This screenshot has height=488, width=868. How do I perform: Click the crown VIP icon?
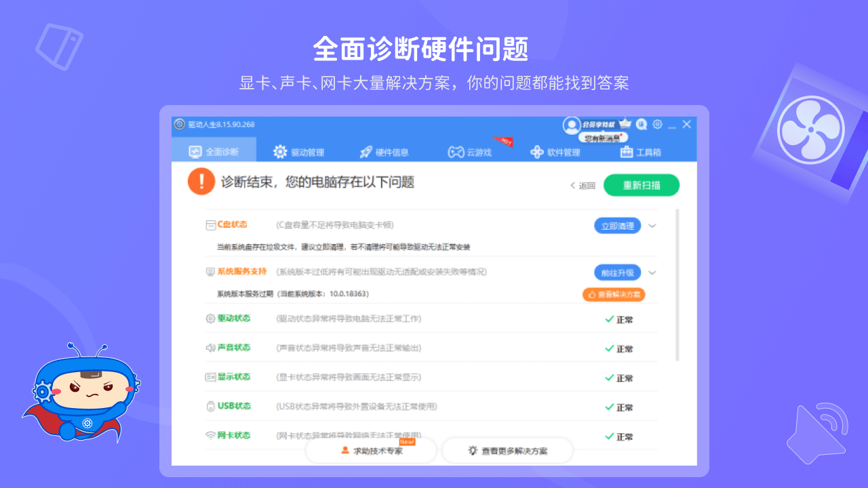625,124
